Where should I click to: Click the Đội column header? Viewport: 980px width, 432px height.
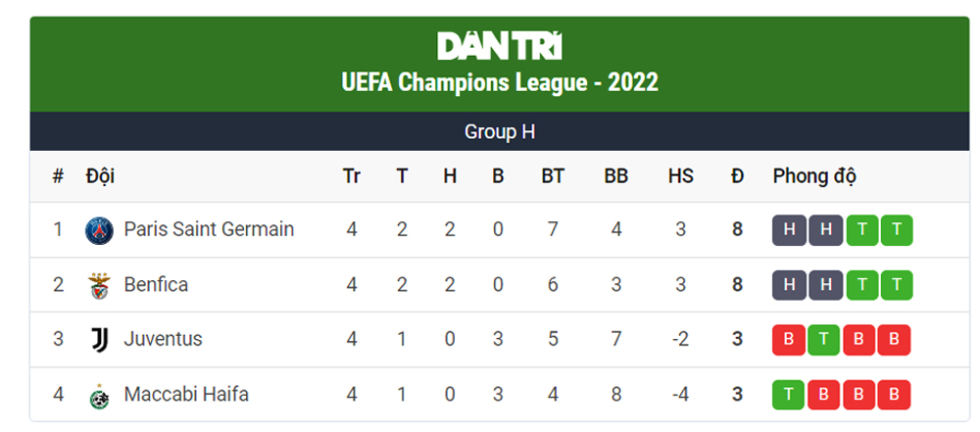pyautogui.click(x=100, y=176)
